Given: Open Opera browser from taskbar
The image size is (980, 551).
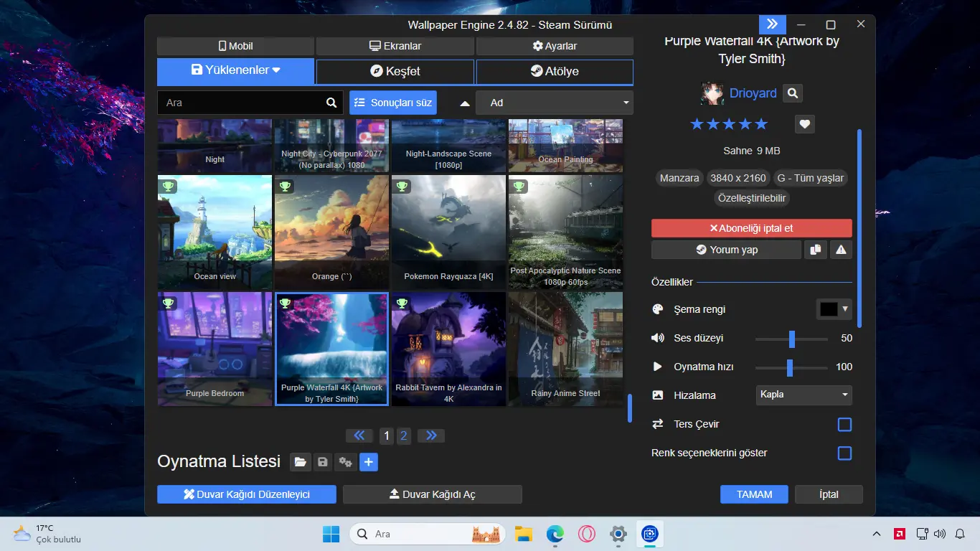Looking at the screenshot, I should 587,534.
